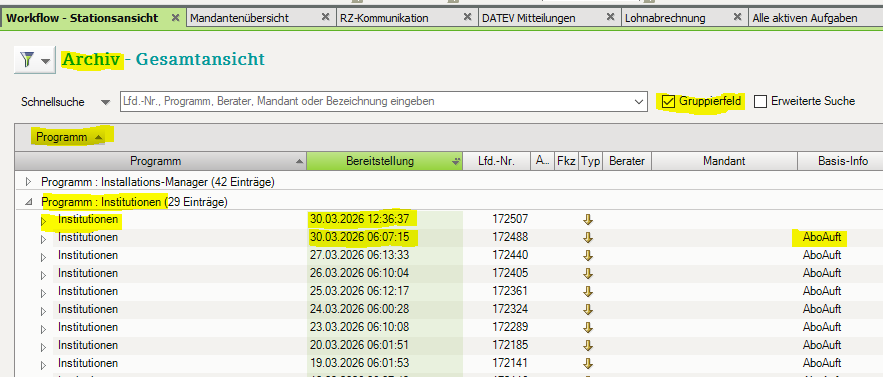Click the download arrow icon for 172507
The width and height of the screenshot is (883, 377).
588,219
